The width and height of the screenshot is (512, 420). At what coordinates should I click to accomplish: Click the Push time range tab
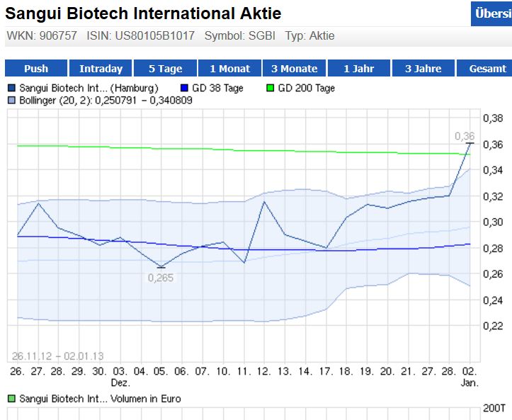point(36,69)
